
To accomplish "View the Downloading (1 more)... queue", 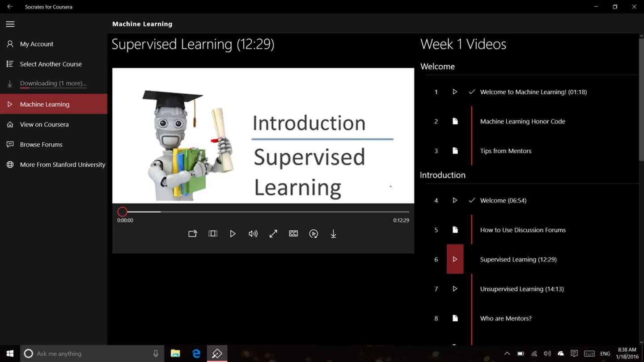I will [x=54, y=84].
